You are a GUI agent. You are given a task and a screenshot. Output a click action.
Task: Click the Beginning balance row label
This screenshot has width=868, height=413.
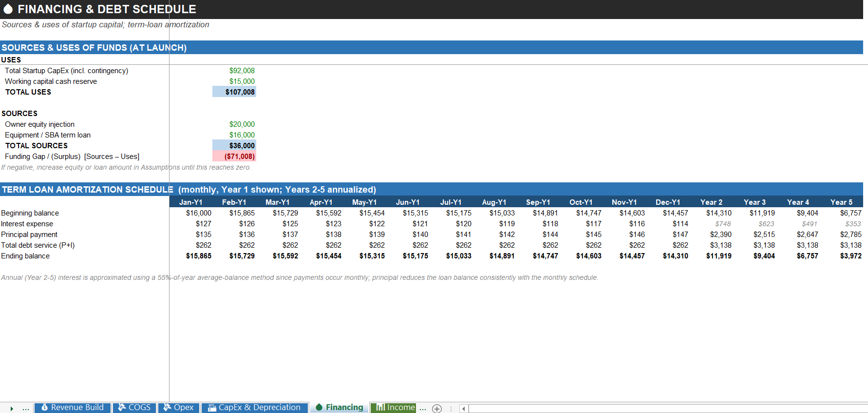tap(30, 213)
